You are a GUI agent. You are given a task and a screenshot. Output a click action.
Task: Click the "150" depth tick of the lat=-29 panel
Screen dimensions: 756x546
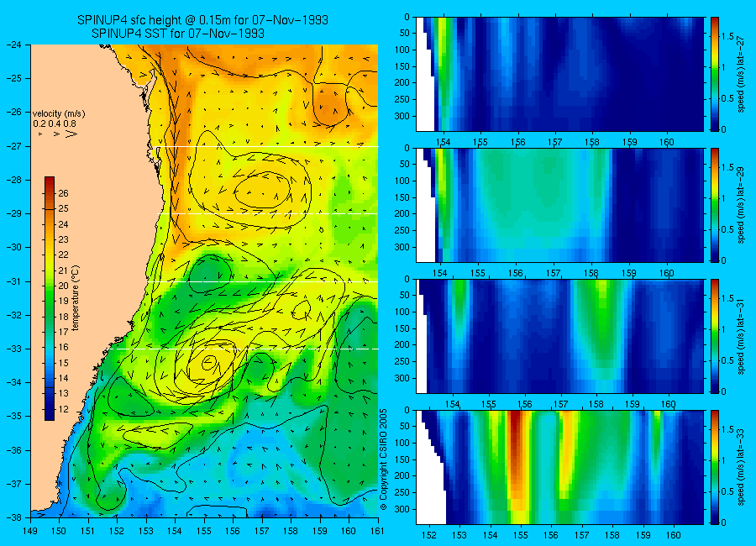click(x=402, y=197)
